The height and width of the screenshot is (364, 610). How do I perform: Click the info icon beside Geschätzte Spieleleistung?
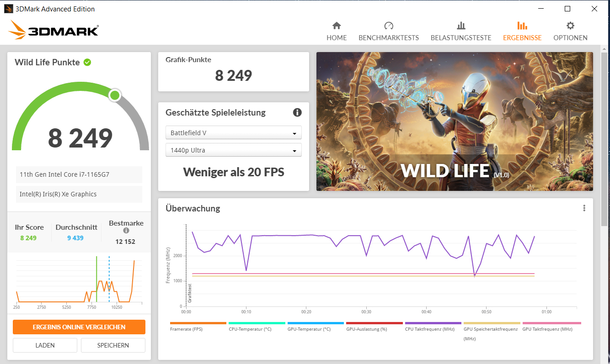pos(297,112)
